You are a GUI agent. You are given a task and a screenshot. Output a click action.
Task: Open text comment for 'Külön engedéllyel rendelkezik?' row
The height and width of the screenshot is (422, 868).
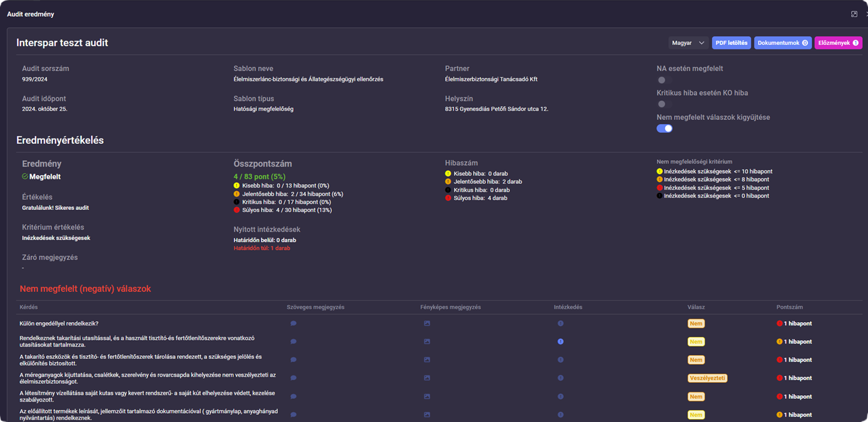(293, 323)
